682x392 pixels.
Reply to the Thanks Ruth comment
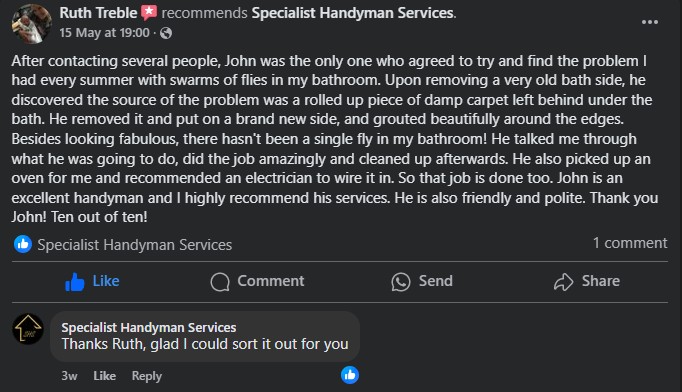pos(147,376)
